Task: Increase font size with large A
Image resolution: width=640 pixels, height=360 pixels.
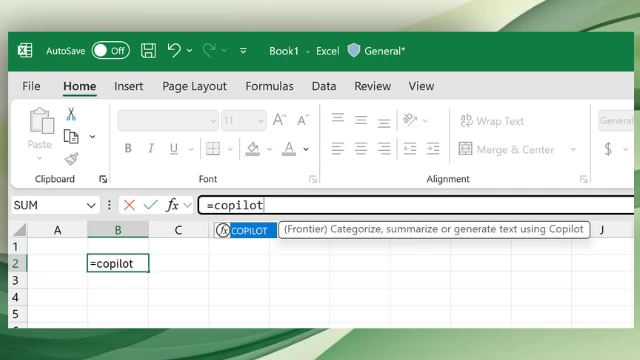Action: pyautogui.click(x=280, y=120)
